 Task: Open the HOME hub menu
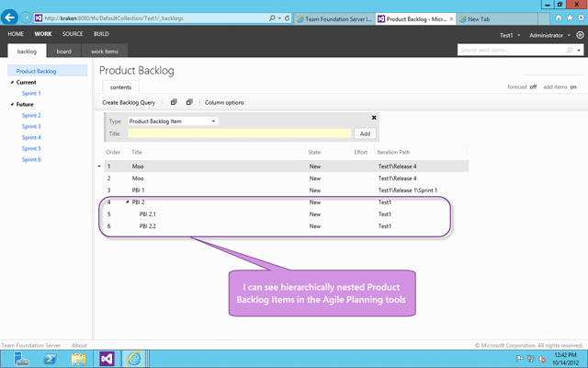tap(16, 34)
